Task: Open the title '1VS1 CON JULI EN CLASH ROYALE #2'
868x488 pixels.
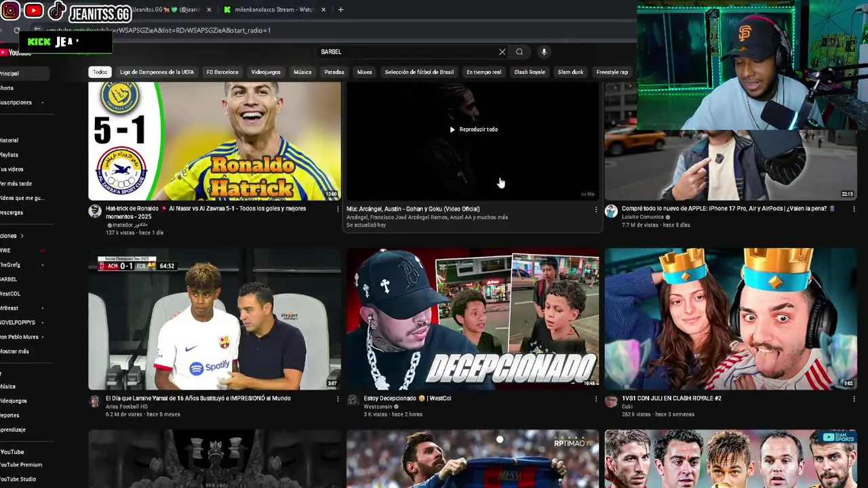Action: tap(671, 399)
